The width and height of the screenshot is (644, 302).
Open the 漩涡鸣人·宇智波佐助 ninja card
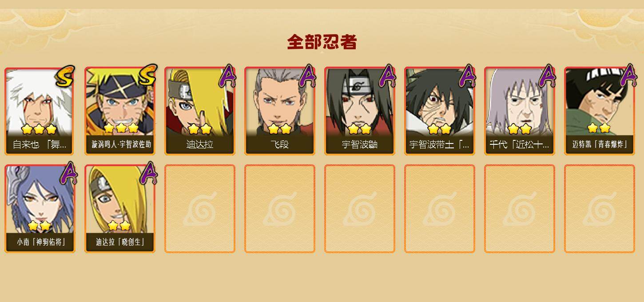[x=120, y=111]
